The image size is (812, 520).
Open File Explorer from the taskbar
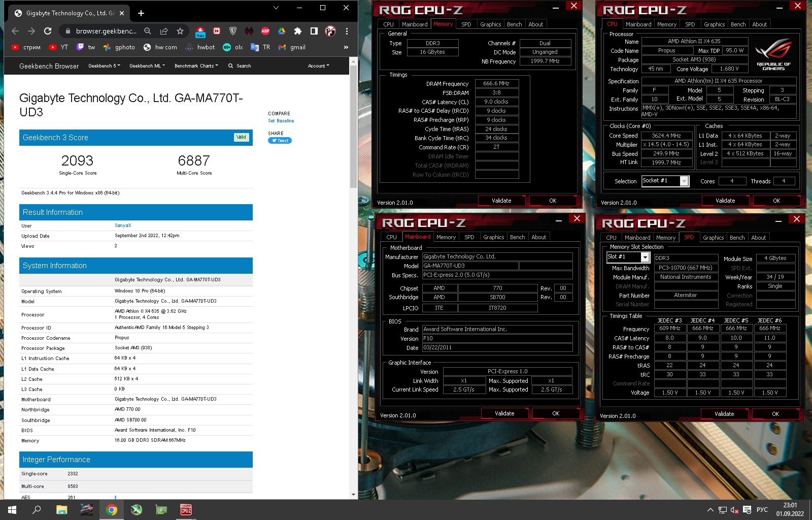coord(61,510)
